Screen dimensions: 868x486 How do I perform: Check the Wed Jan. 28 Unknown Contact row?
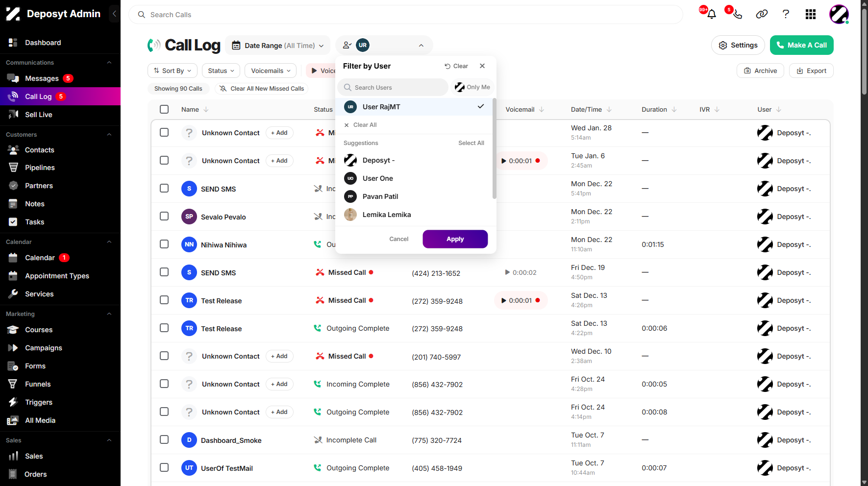[164, 132]
